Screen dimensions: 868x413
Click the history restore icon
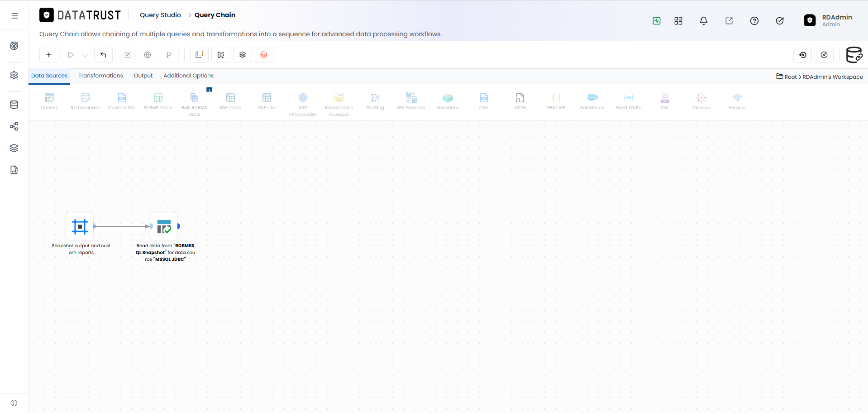803,55
